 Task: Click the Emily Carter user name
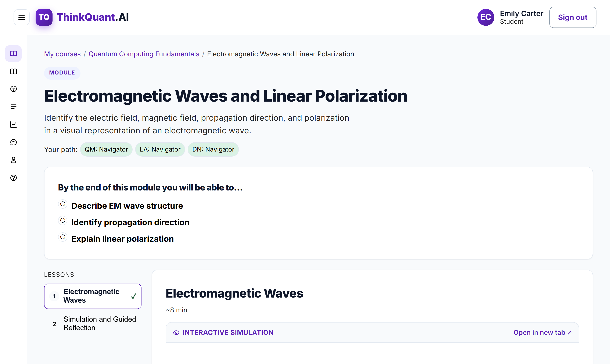click(x=521, y=14)
